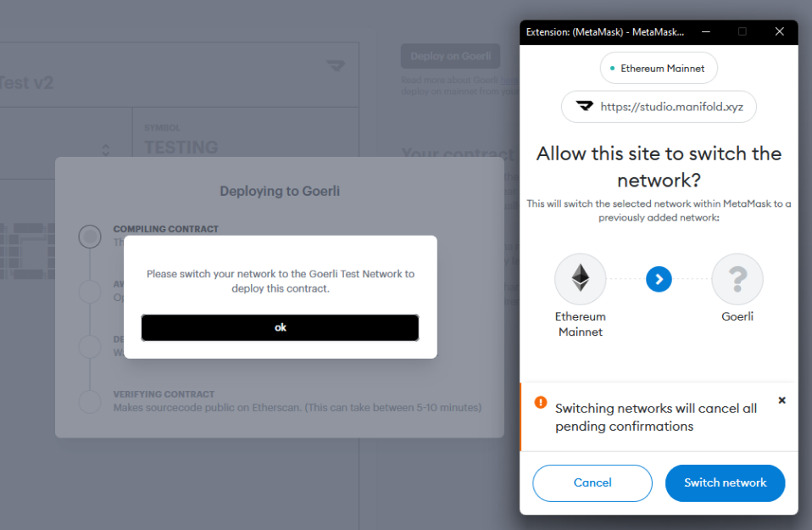Cancel the network switch request
The width and height of the screenshot is (812, 530).
[592, 483]
